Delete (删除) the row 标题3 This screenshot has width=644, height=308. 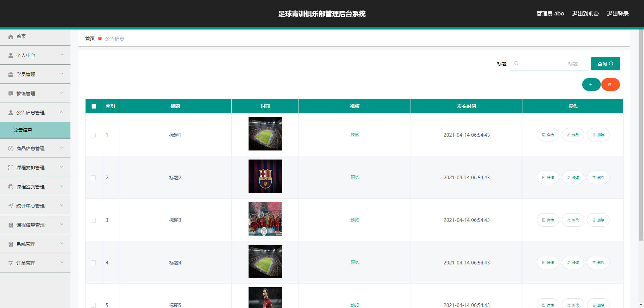pyautogui.click(x=598, y=220)
